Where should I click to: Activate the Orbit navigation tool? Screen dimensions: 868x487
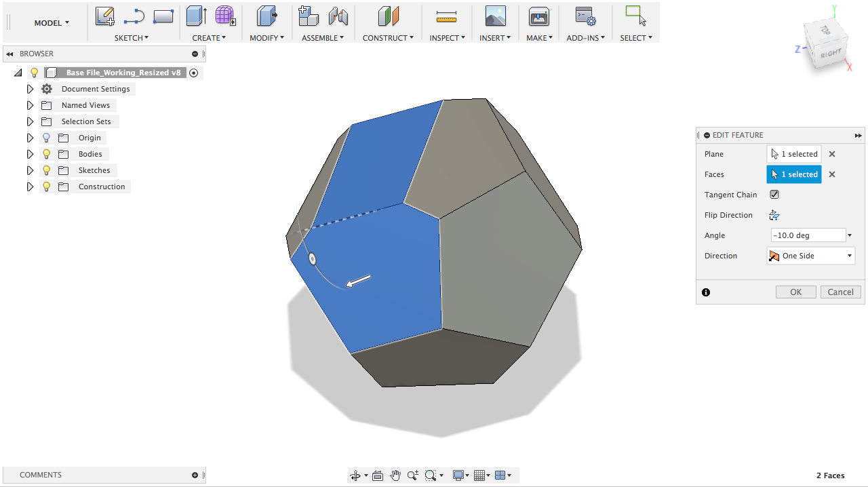[x=355, y=475]
